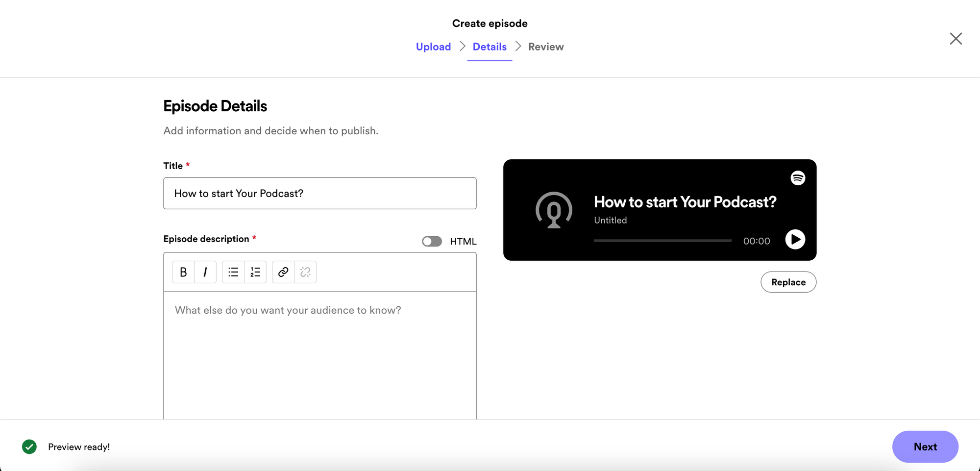Click Replace to change audio file
This screenshot has height=471, width=980.
point(788,282)
